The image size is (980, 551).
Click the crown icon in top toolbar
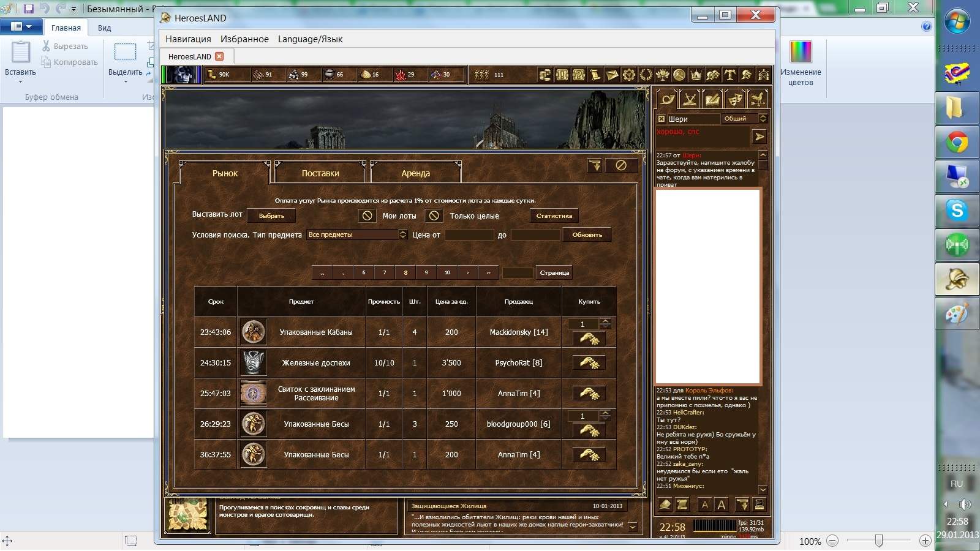[x=696, y=75]
